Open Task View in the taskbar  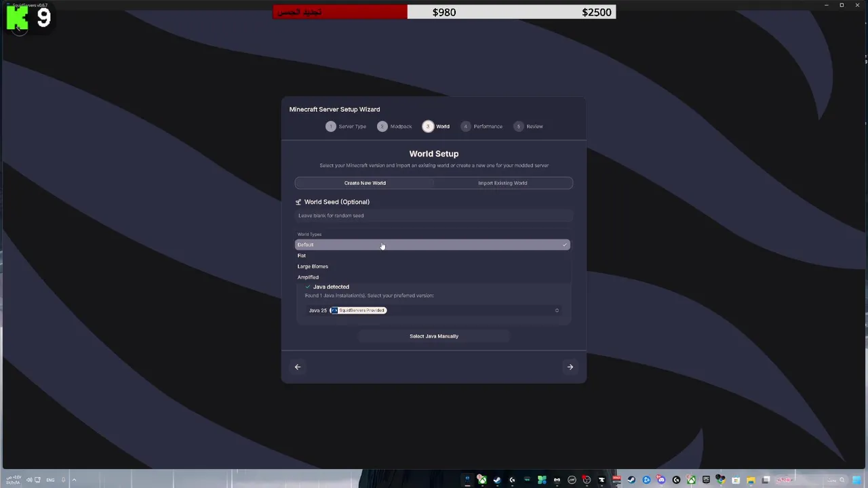click(766, 480)
